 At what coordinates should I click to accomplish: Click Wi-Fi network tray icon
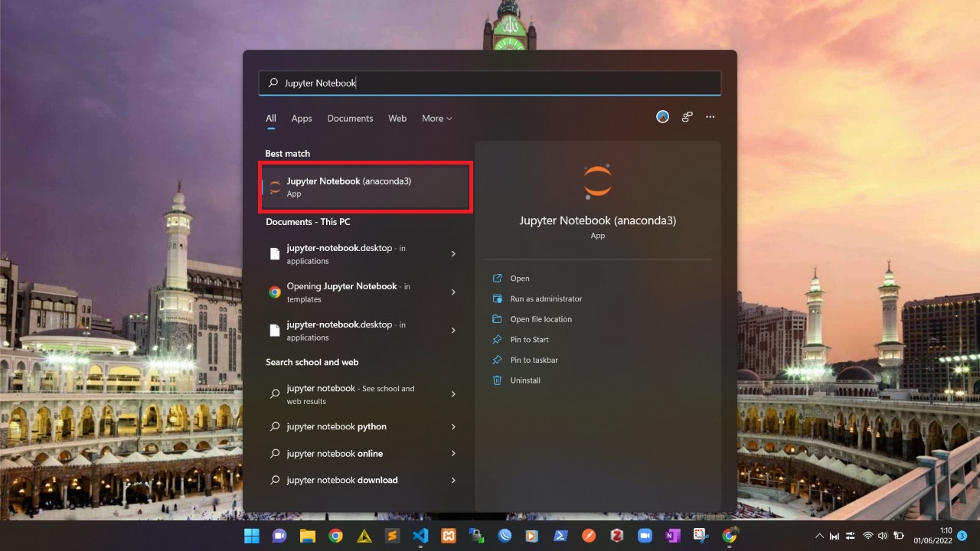coord(868,536)
